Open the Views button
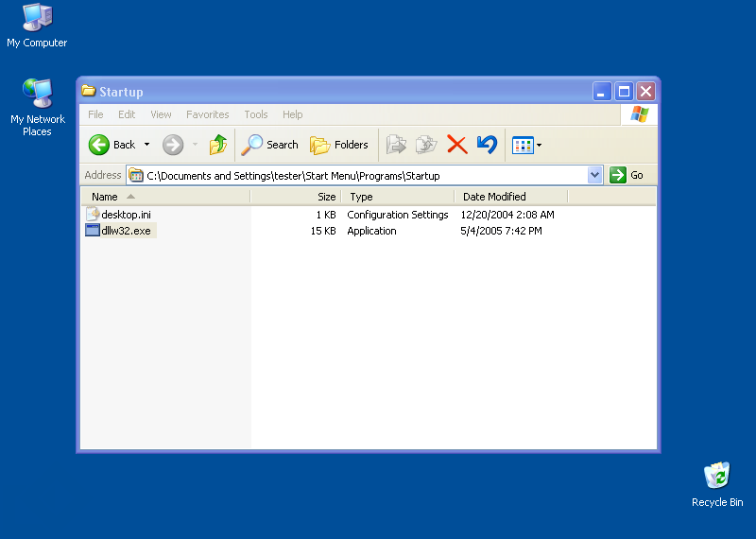Image resolution: width=756 pixels, height=539 pixels. click(523, 145)
